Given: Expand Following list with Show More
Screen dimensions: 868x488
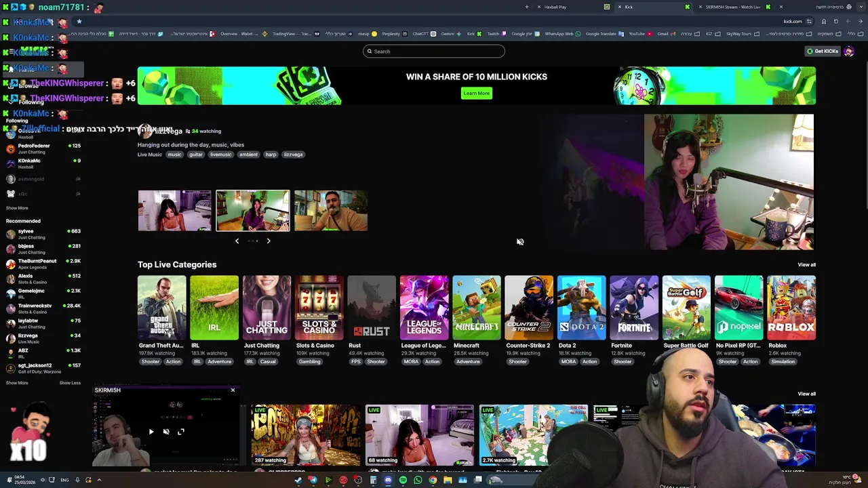Looking at the screenshot, I should pos(17,208).
